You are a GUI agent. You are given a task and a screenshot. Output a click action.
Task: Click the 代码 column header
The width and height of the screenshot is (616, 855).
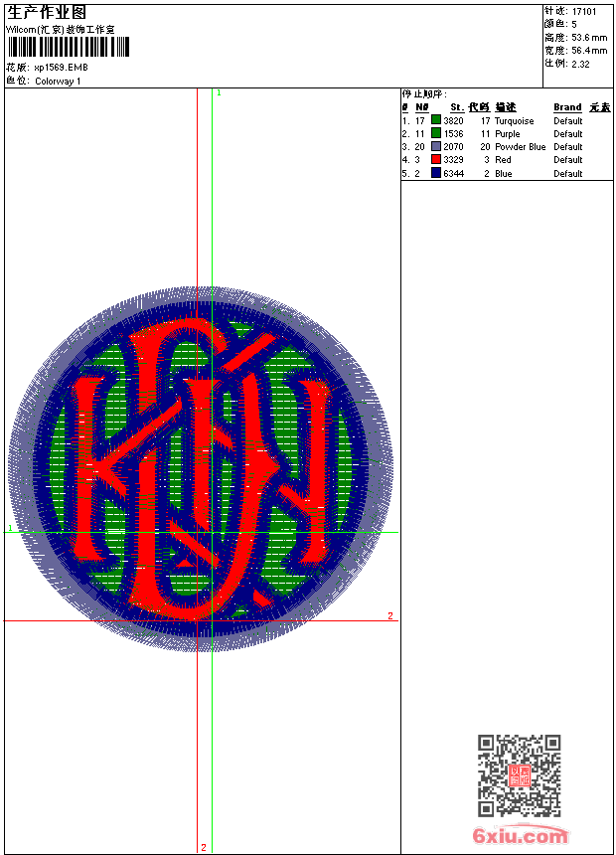point(479,107)
